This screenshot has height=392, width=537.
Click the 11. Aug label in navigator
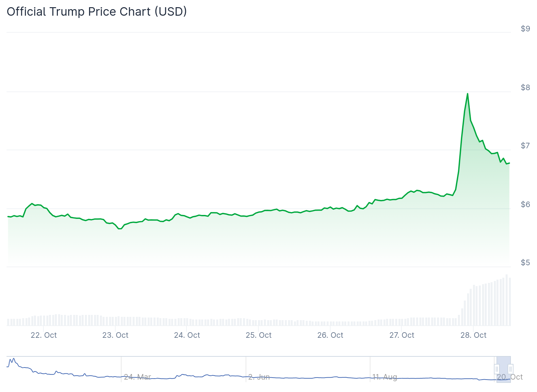click(x=385, y=377)
